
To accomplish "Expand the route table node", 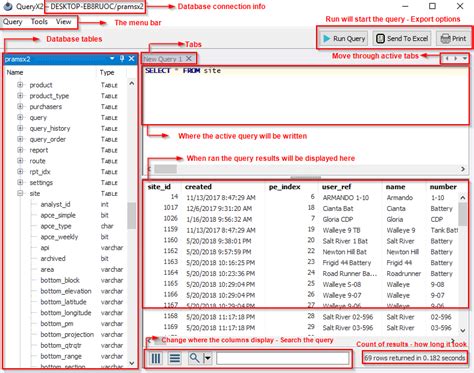I will (x=20, y=161).
